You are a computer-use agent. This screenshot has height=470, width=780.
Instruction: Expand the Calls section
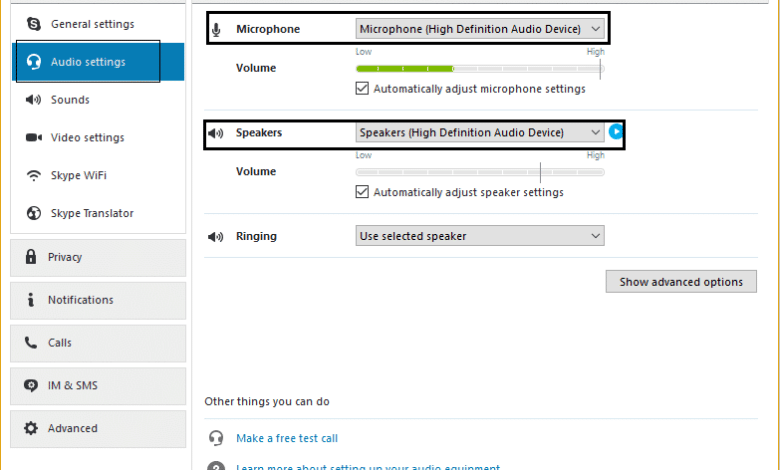pyautogui.click(x=98, y=343)
